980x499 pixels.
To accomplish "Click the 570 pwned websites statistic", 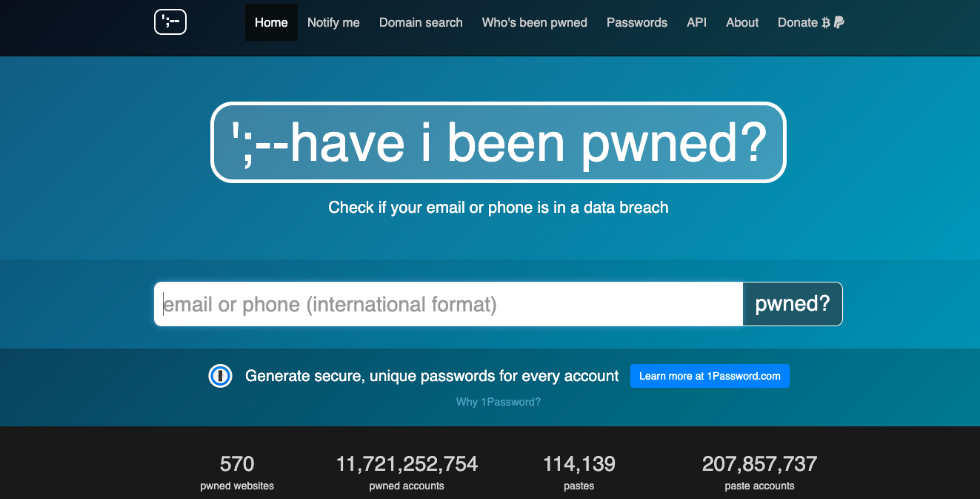I will click(x=237, y=464).
